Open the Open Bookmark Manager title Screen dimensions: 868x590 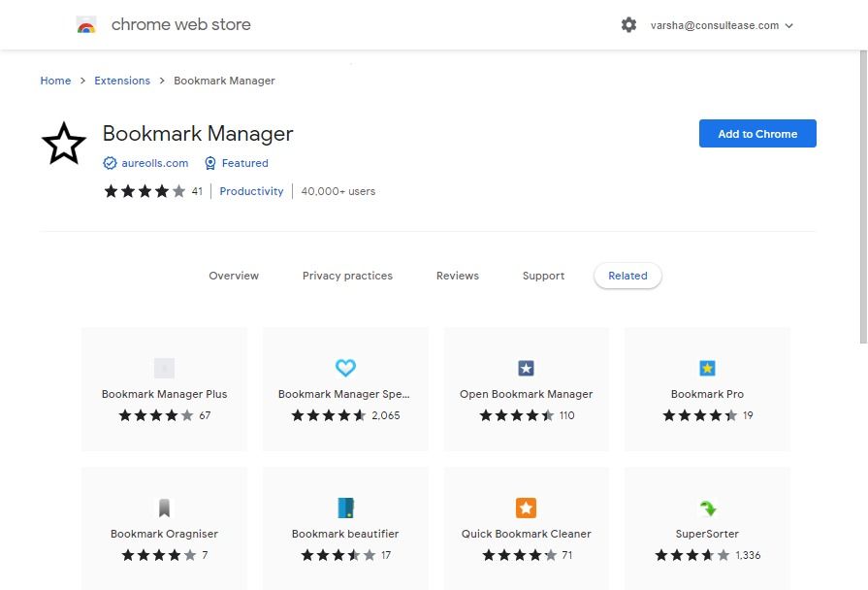[526, 394]
